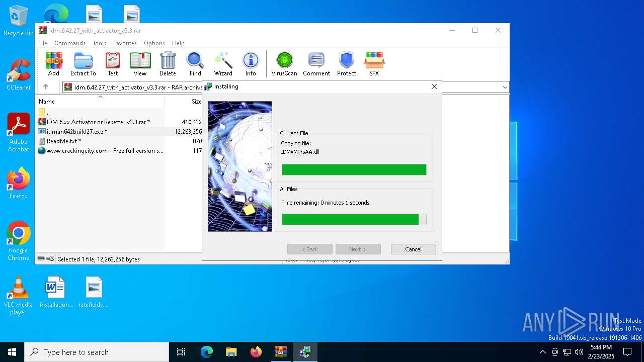Open the notification center
The height and width of the screenshot is (362, 644).
click(627, 352)
